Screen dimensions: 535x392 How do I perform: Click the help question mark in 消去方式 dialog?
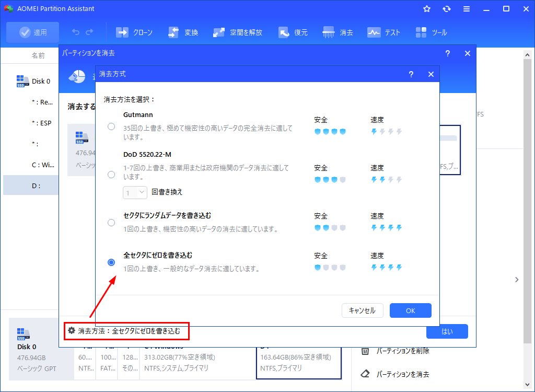click(x=411, y=74)
